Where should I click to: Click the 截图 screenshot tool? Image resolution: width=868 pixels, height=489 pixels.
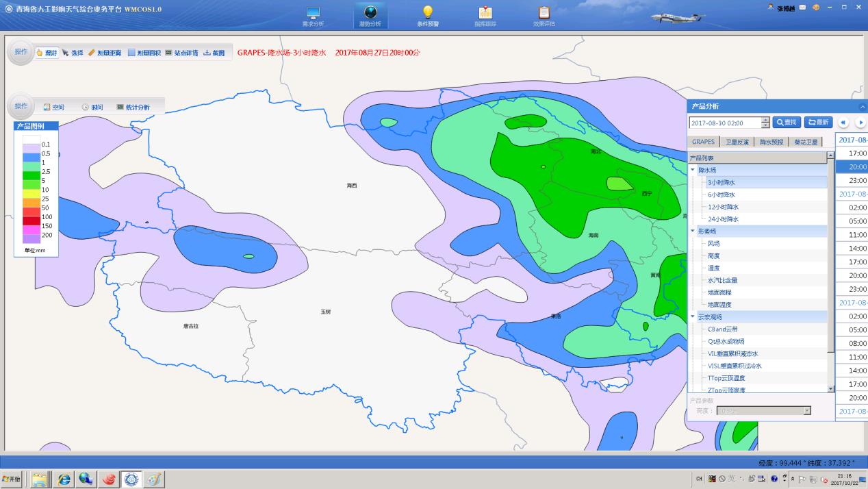214,53
